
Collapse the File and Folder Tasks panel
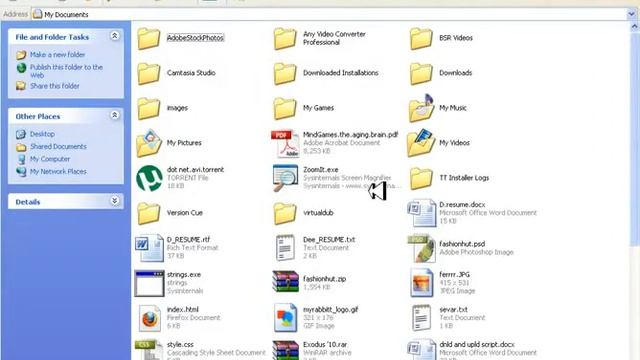[115, 36]
